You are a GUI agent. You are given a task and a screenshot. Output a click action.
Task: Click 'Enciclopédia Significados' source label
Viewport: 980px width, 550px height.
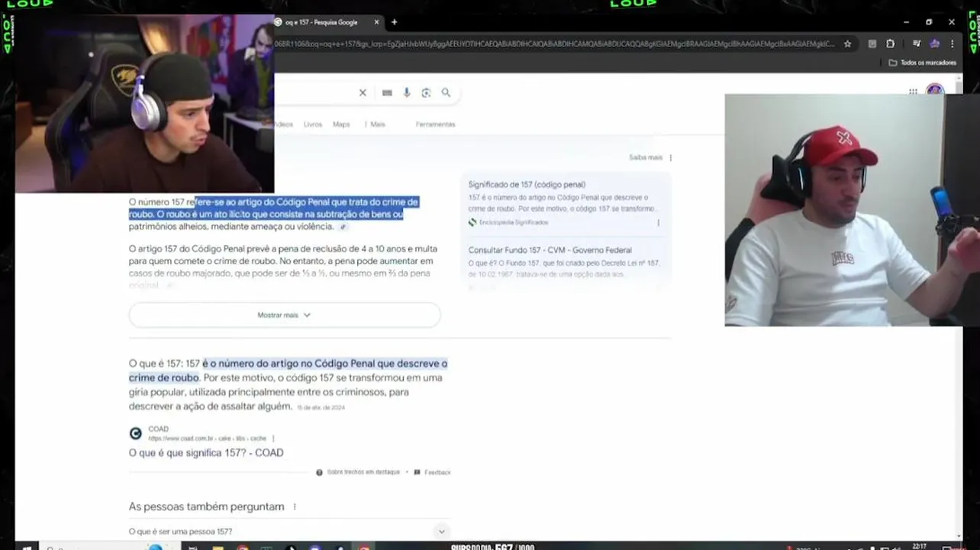(x=514, y=222)
